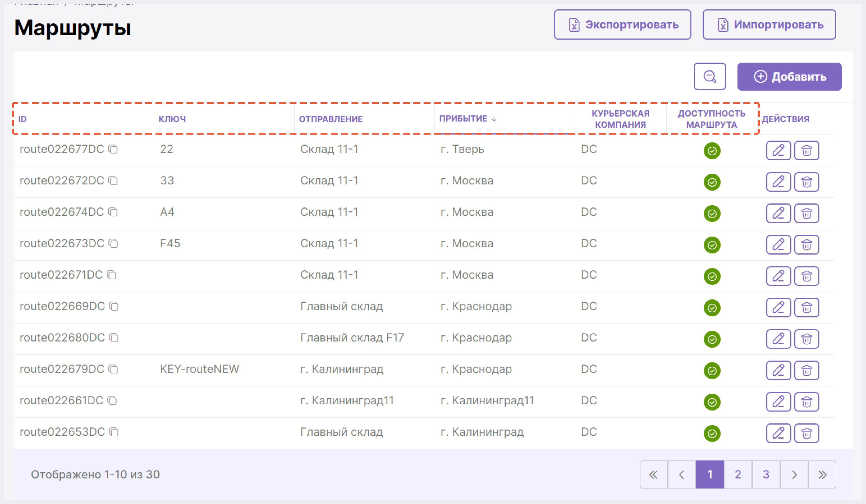Click availability checkmark for route022679DC
866x504 pixels.
click(x=712, y=371)
